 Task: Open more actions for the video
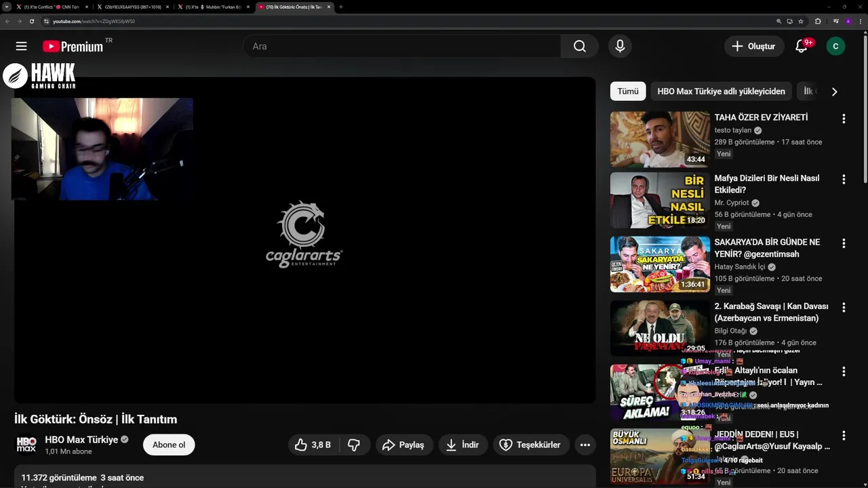tap(585, 445)
